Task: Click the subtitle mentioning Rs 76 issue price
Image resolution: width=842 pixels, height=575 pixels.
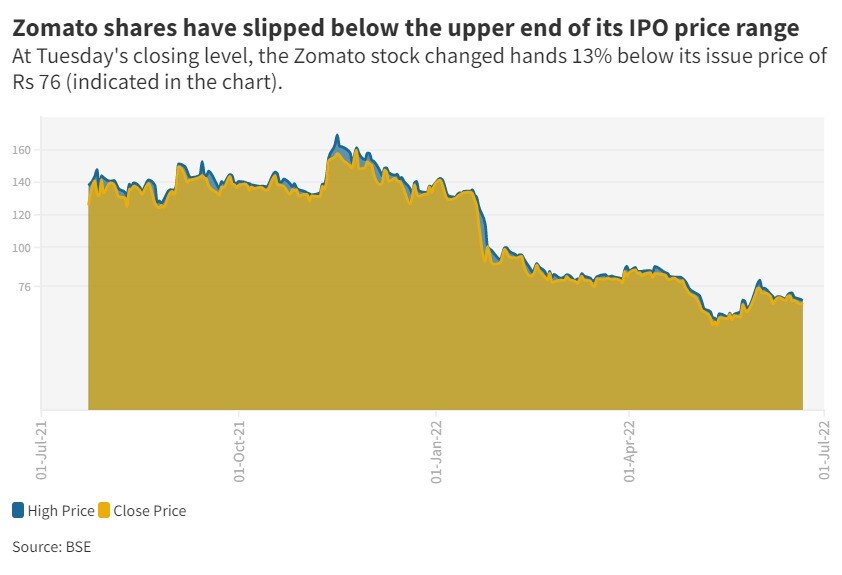Action: coord(420,69)
